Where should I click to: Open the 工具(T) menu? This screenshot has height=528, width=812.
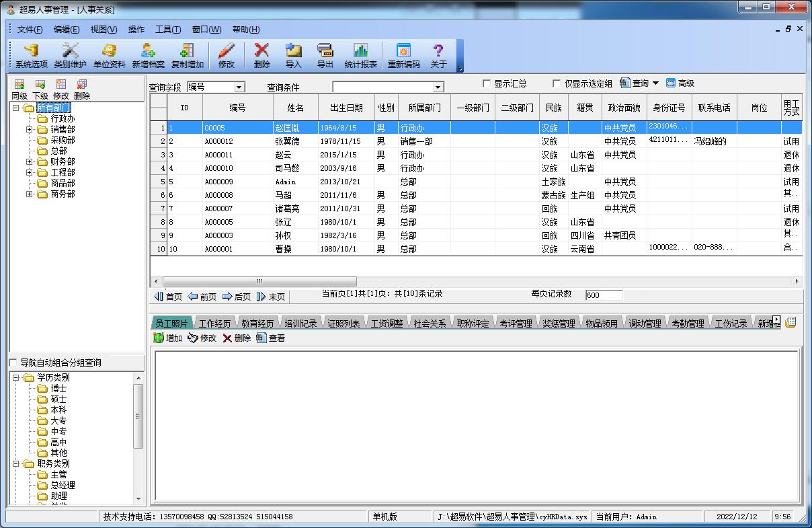click(x=168, y=30)
